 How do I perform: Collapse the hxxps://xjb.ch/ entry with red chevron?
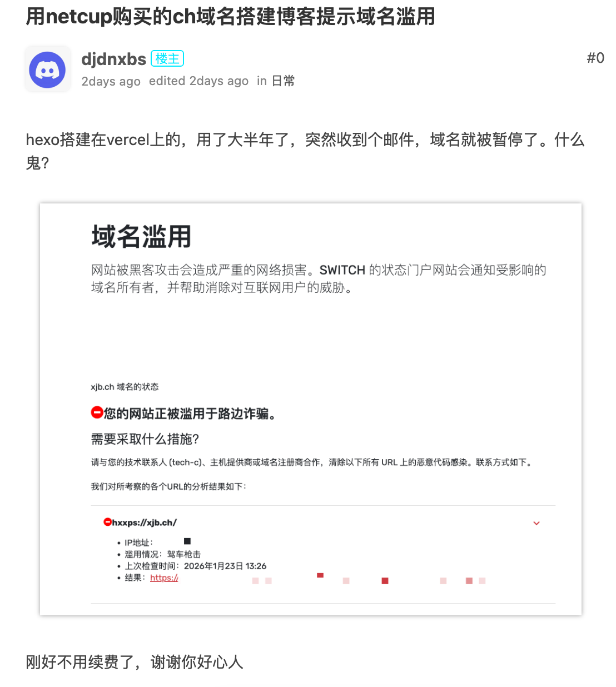click(x=536, y=523)
